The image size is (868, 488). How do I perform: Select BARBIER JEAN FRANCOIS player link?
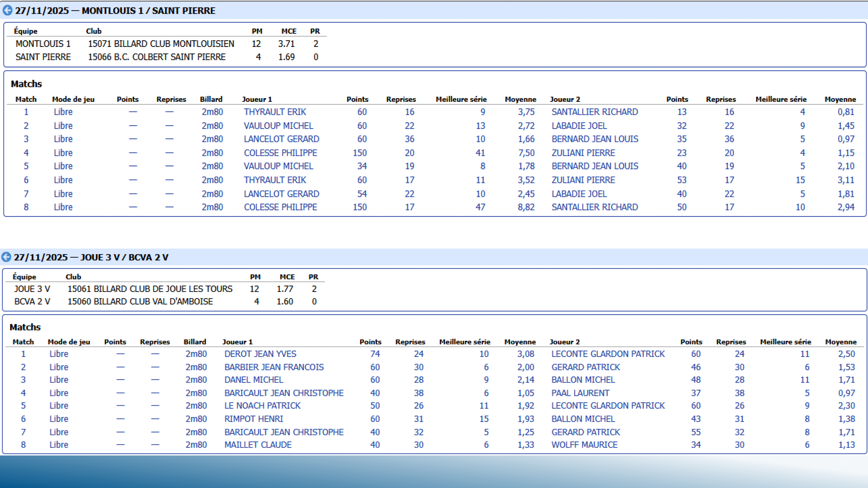click(274, 367)
